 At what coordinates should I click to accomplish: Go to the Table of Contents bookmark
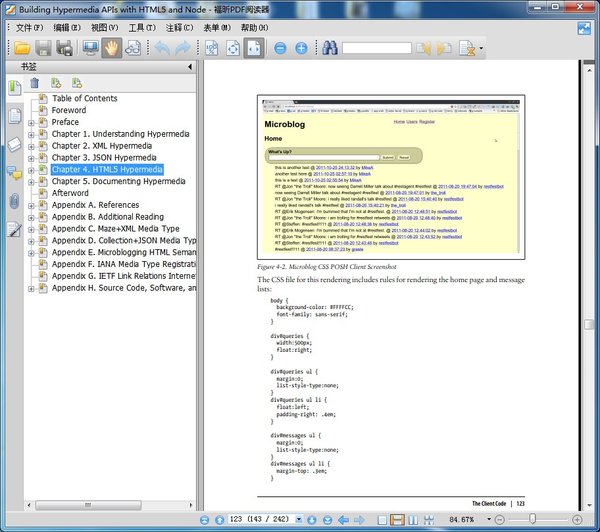pos(84,99)
